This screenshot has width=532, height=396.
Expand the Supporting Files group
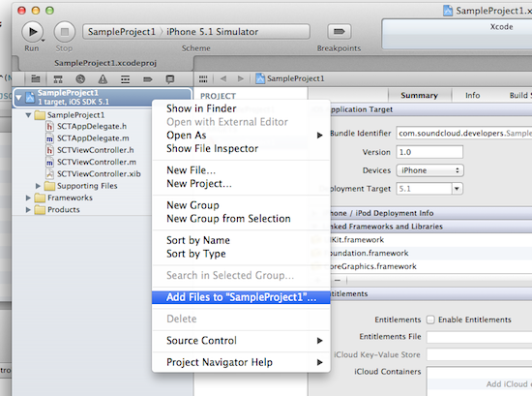38,186
